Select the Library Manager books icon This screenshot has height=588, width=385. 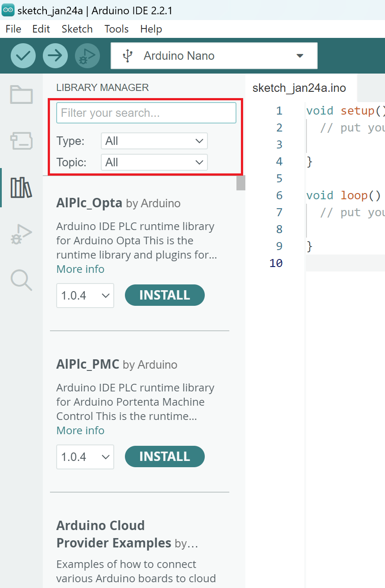pyautogui.click(x=21, y=187)
